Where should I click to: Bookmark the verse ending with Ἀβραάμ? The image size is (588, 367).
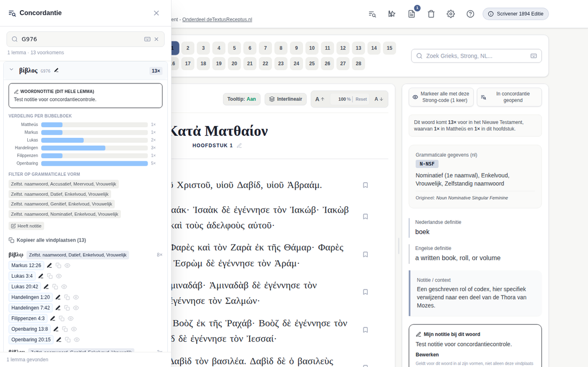tap(365, 185)
